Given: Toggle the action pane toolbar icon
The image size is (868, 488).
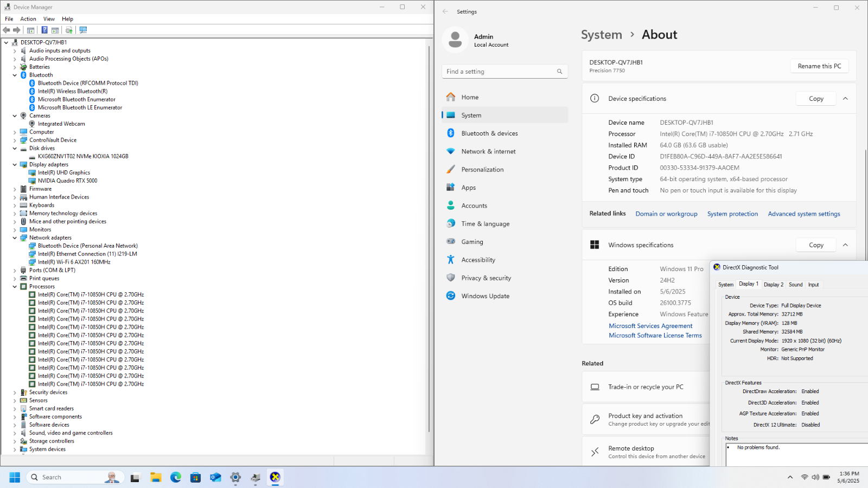Looking at the screenshot, I should tap(55, 30).
